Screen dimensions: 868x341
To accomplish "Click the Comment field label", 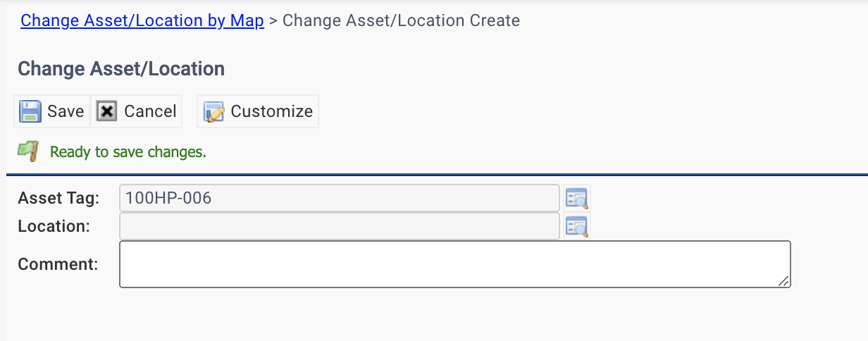I will click(58, 264).
